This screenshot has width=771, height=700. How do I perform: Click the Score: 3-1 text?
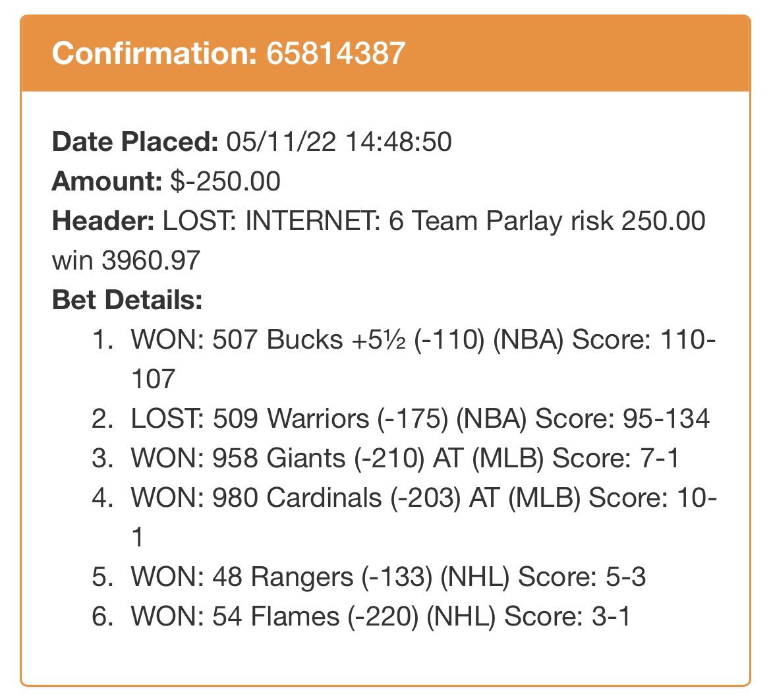click(x=567, y=616)
